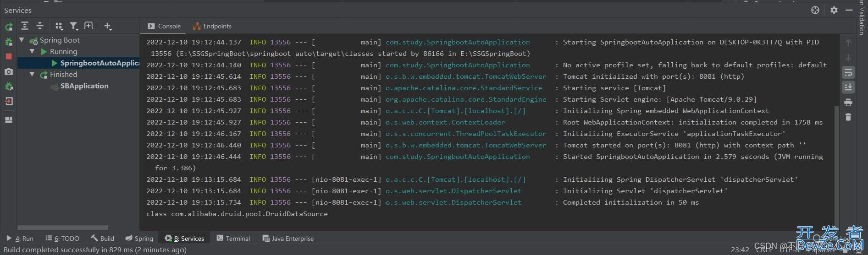The width and height of the screenshot is (868, 255).
Task: Collapse the Running tree node
Action: tap(32, 52)
